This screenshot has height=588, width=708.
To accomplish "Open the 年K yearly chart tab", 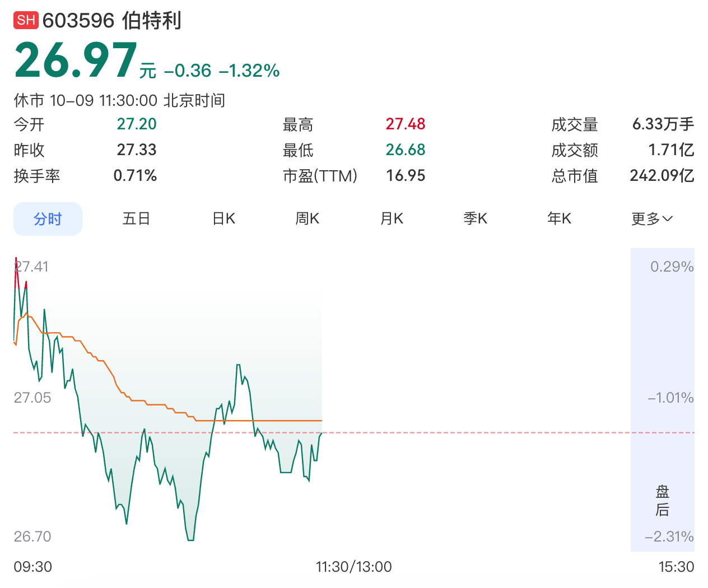I will (x=560, y=218).
